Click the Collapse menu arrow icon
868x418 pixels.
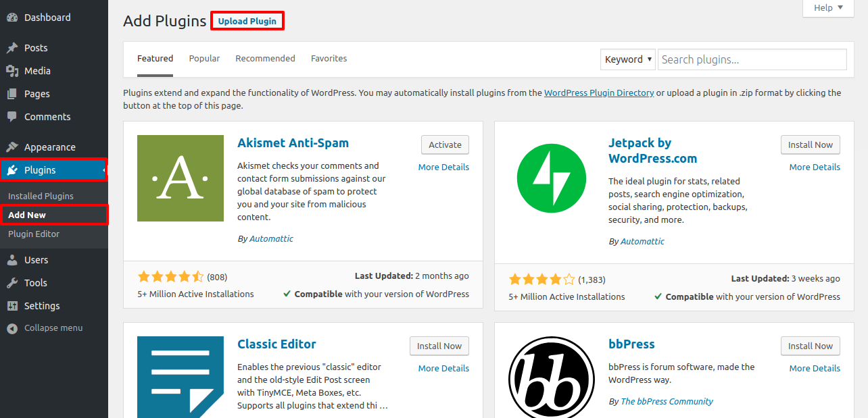[x=12, y=328]
